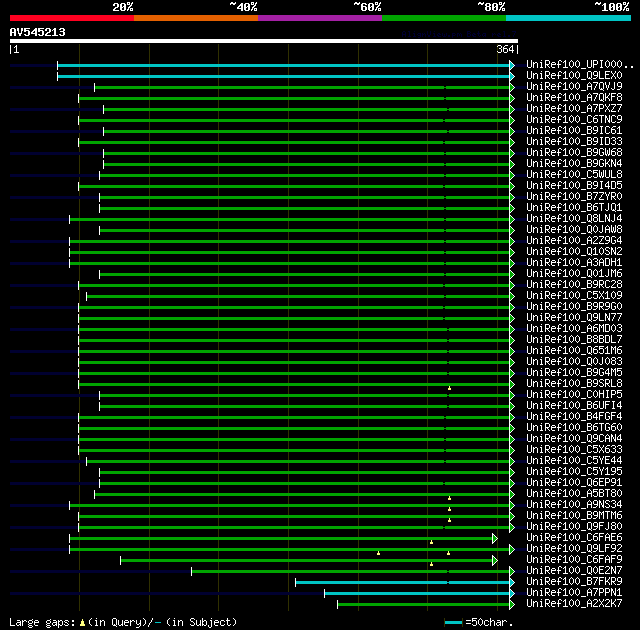Click UniRef100_Q9LF92 label
640x630 pixels.
pos(574,549)
